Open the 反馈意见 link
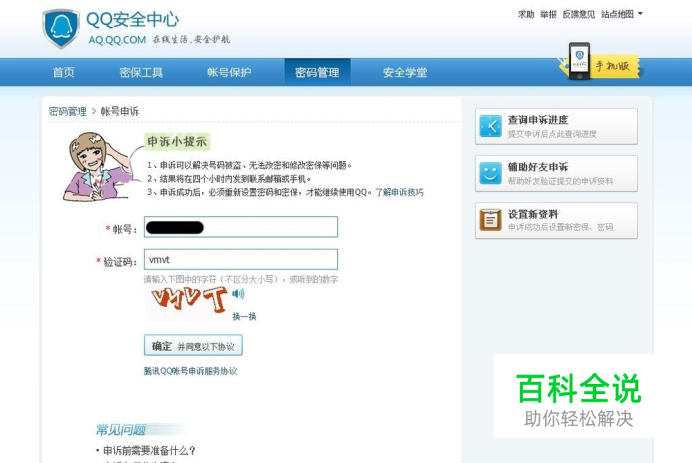 (x=579, y=15)
